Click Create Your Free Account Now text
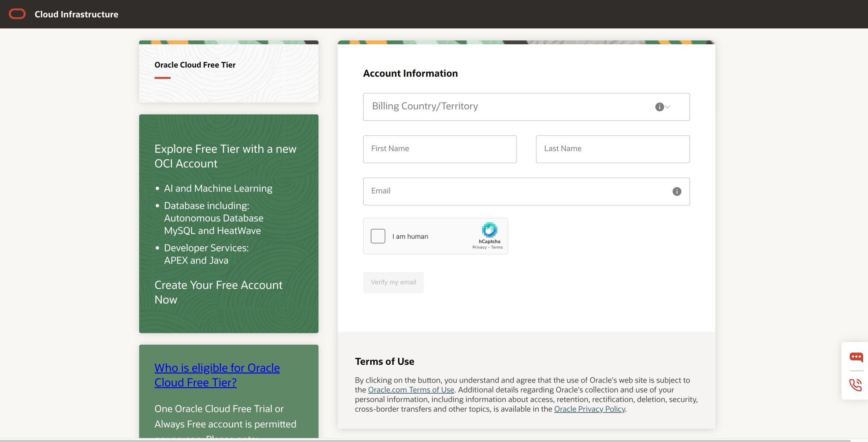 [218, 292]
